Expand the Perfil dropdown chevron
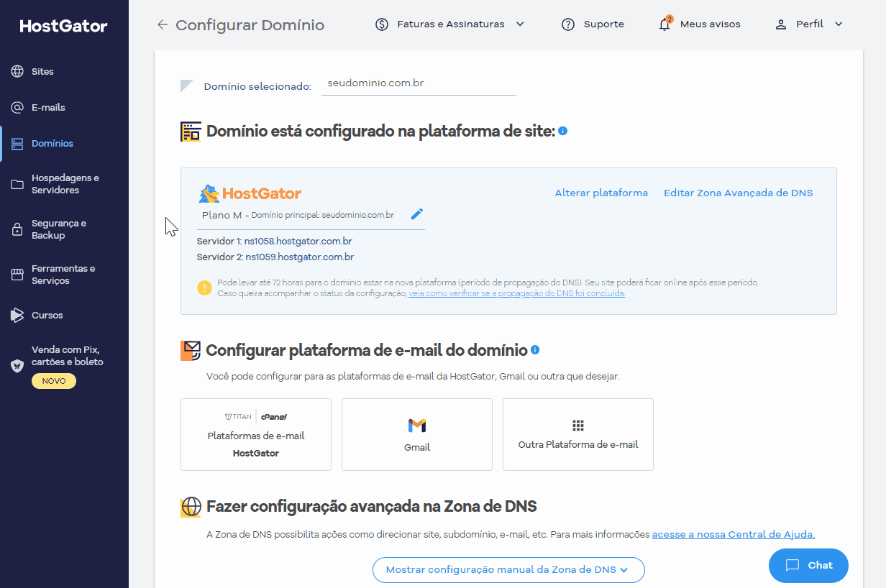Image resolution: width=886 pixels, height=588 pixels. pyautogui.click(x=839, y=24)
